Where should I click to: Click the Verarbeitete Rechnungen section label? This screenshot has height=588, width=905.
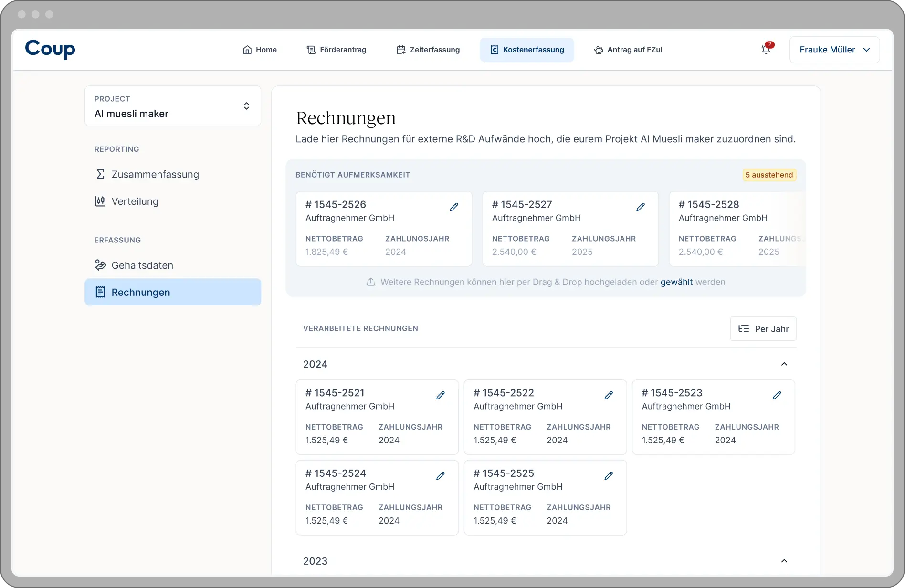click(x=360, y=328)
